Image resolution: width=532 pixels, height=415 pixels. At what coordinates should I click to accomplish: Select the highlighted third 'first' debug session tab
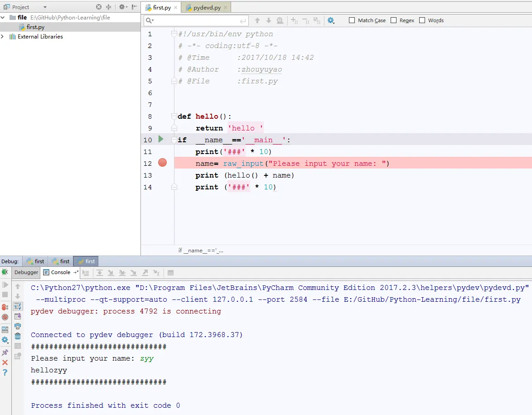point(86,261)
